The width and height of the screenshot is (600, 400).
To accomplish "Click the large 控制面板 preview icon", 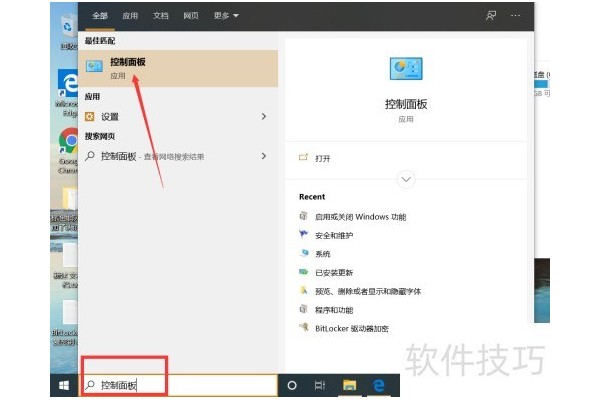I will [406, 69].
